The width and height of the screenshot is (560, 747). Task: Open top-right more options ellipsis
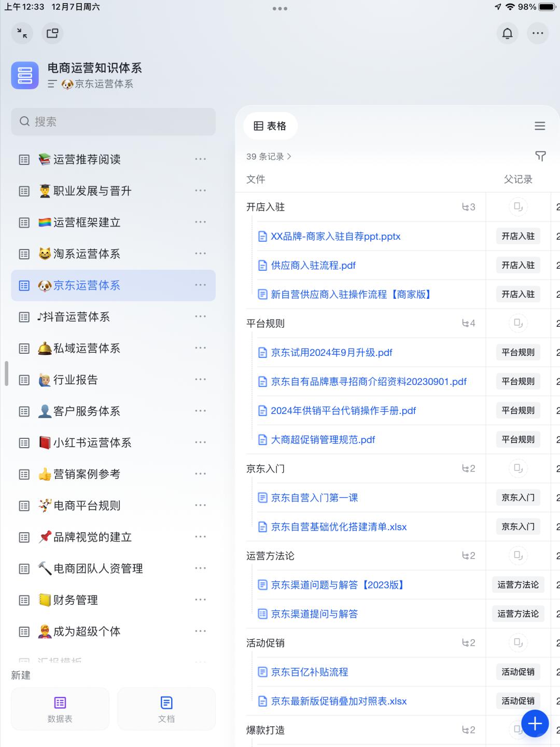coord(538,33)
